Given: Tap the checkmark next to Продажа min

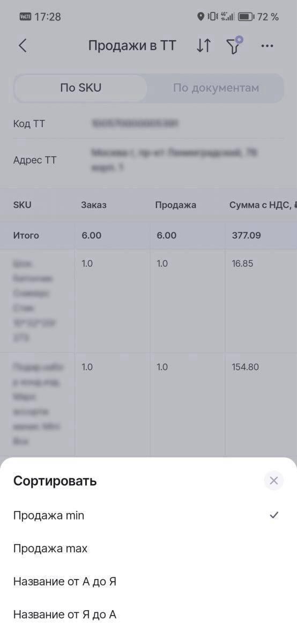Looking at the screenshot, I should pyautogui.click(x=274, y=515).
